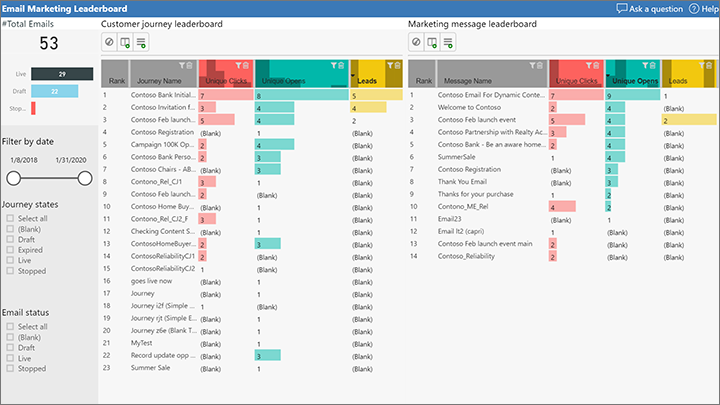Click the Help question mark icon
The height and width of the screenshot is (405, 720).
click(694, 8)
